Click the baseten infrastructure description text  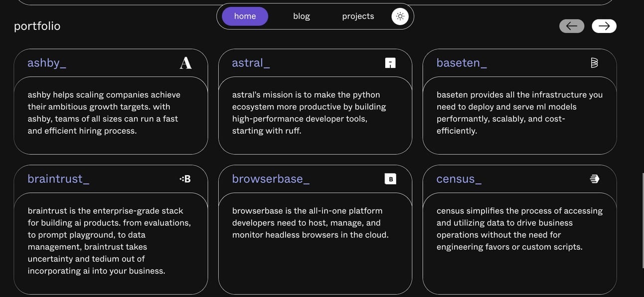tap(519, 113)
